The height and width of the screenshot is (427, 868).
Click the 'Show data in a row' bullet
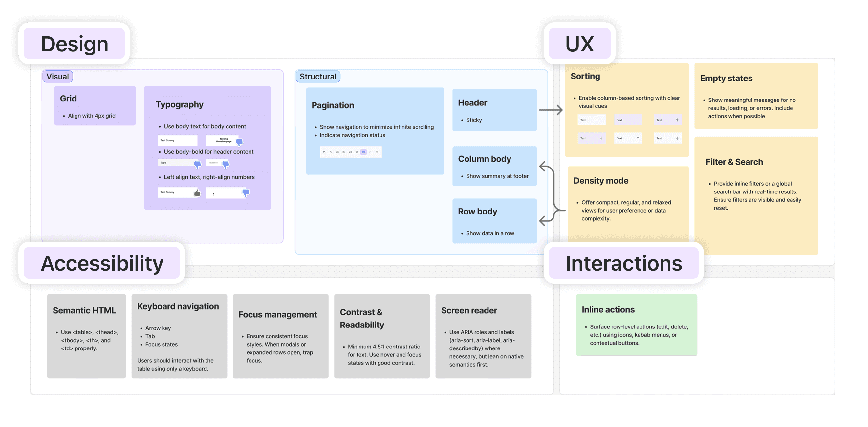(490, 233)
